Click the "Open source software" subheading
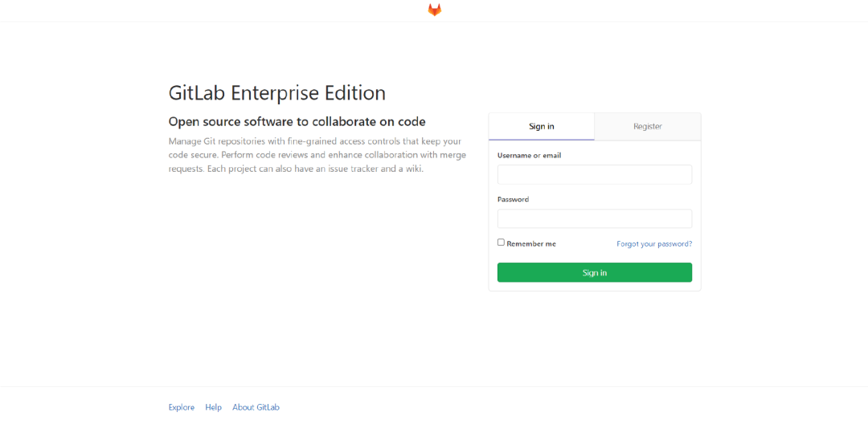The height and width of the screenshot is (428, 868). point(297,122)
